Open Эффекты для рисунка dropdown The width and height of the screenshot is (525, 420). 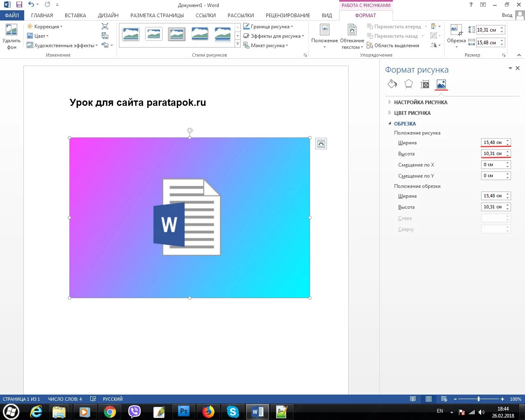(x=274, y=36)
